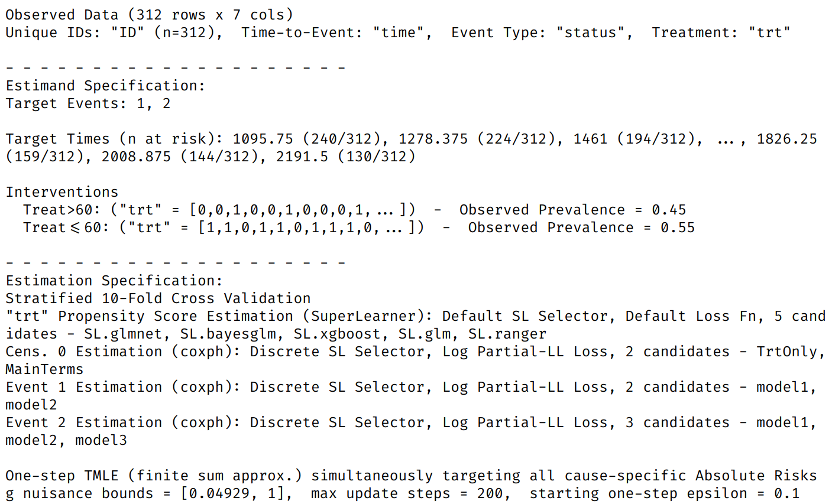Image resolution: width=832 pixels, height=504 pixels.
Task: Click the "Time-to-Event" label
Action: point(302,32)
